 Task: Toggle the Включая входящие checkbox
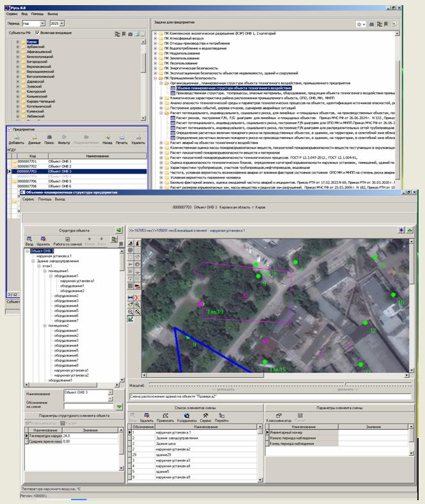click(38, 32)
